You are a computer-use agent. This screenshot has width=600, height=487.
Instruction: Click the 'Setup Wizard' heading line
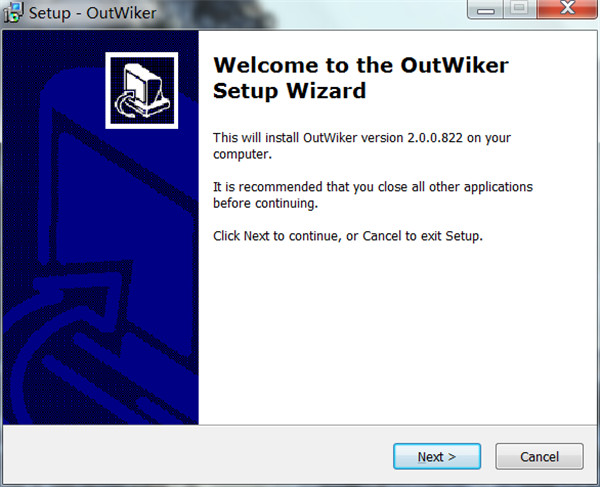click(289, 91)
